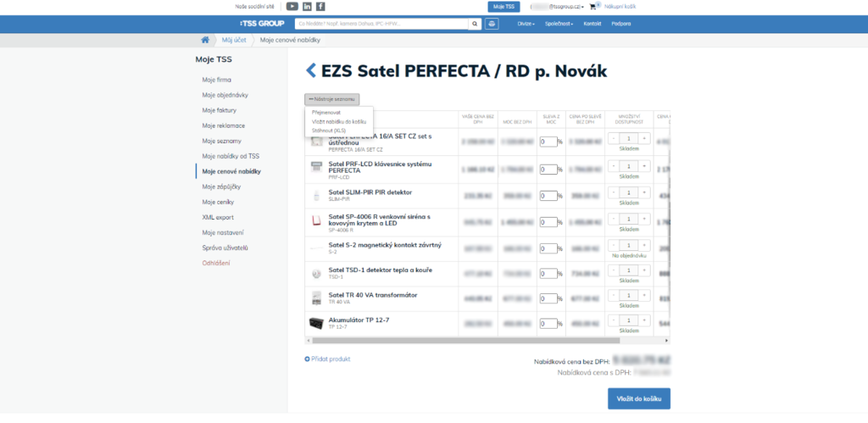Choose Stáhnout (XLS) menu entry
868x423 pixels.
coord(328,131)
